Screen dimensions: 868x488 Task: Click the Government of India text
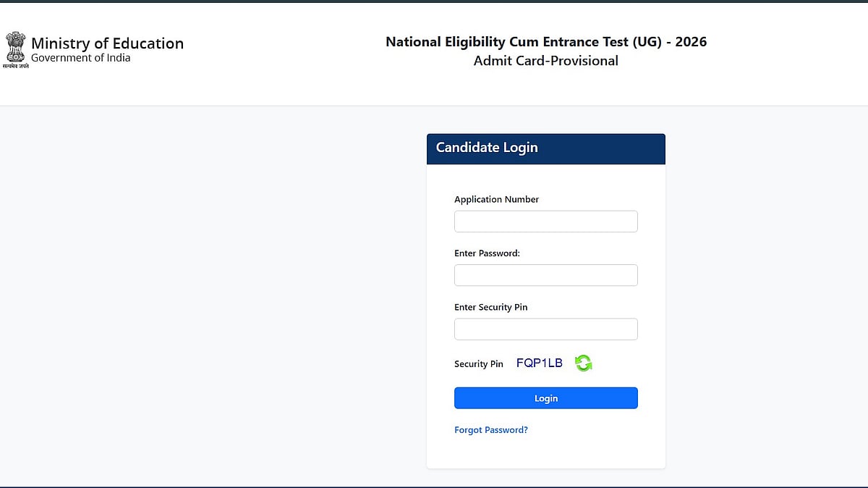click(x=80, y=58)
